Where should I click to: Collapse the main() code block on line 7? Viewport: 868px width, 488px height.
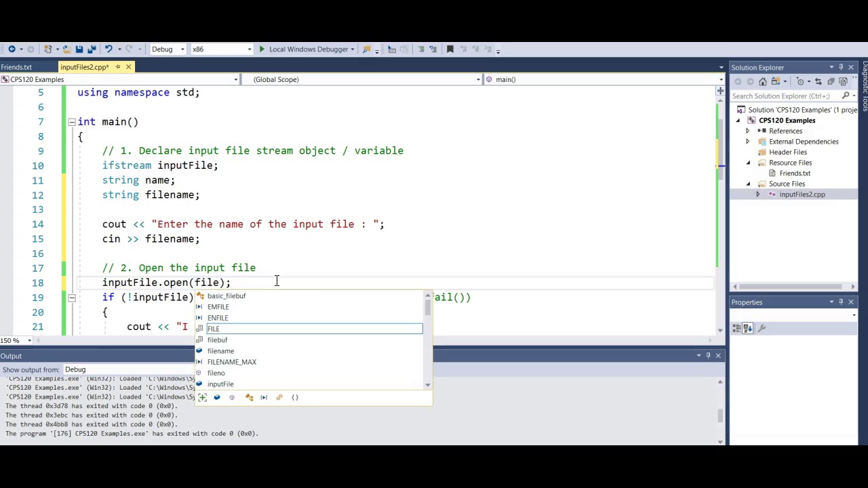tap(71, 122)
